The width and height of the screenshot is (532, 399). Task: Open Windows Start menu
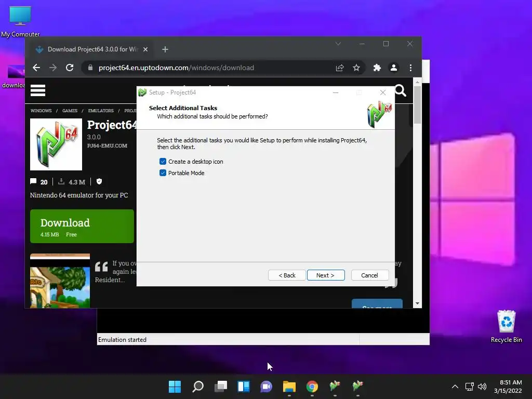tap(175, 387)
